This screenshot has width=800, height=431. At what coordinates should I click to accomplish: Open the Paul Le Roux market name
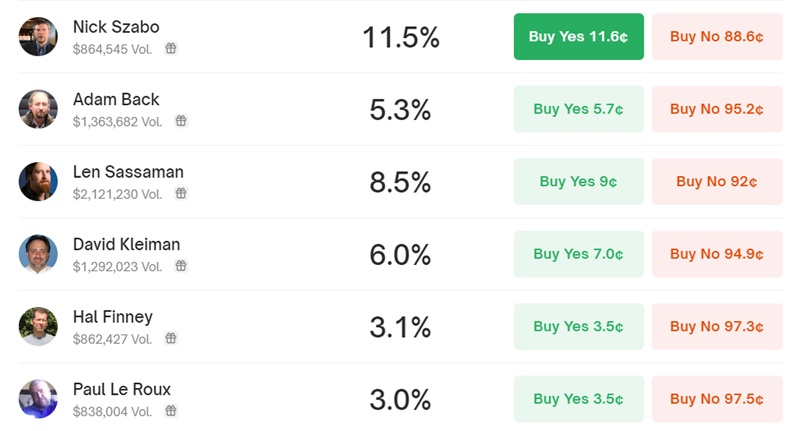122,389
